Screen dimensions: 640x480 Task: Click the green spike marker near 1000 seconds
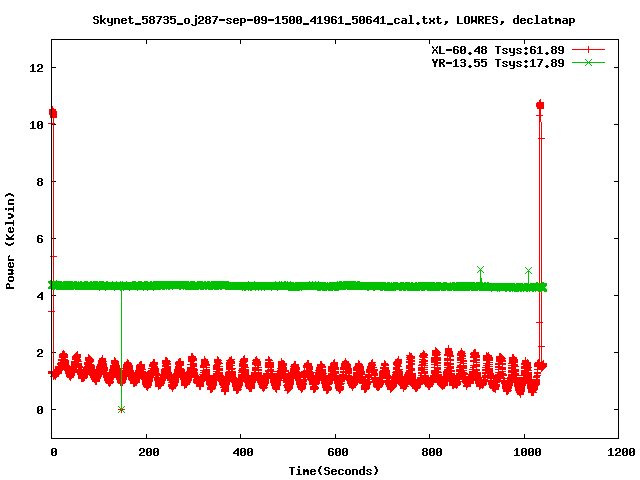pyautogui.click(x=529, y=271)
